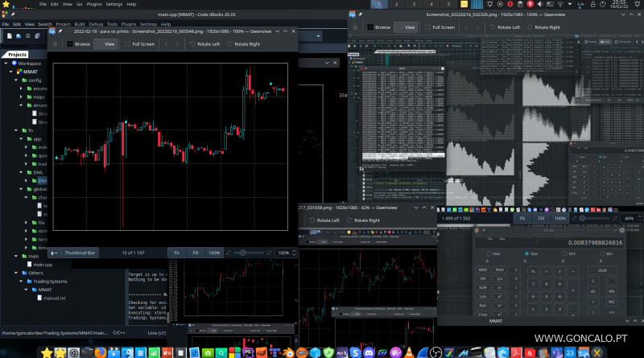This screenshot has width=644, height=358.
Task: Go to previous image using the left arrow
Action: click(167, 44)
